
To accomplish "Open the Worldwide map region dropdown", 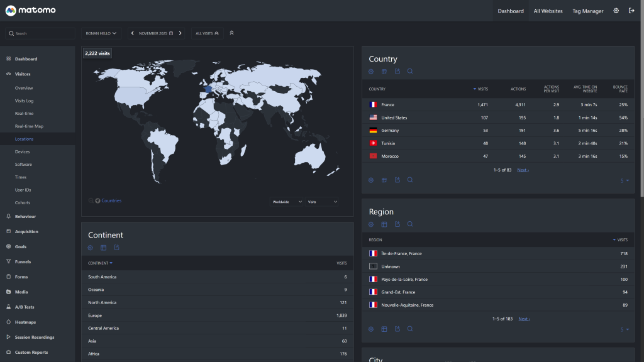I will pyautogui.click(x=287, y=202).
